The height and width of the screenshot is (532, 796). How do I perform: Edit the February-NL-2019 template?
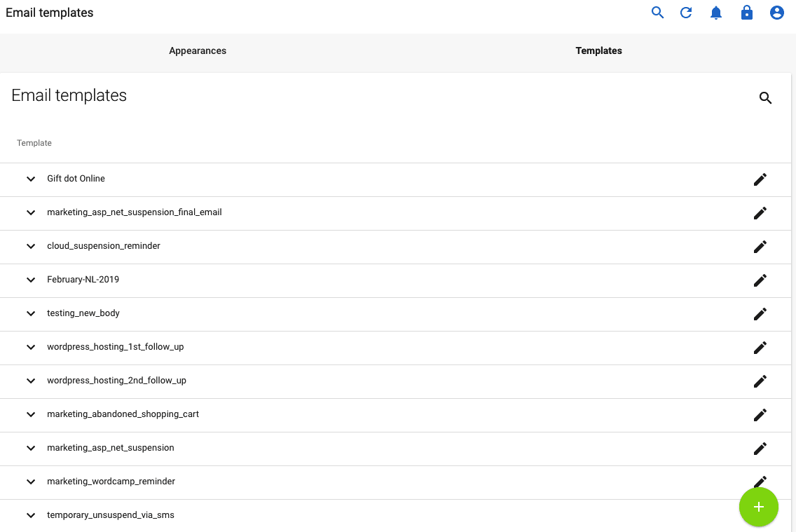[760, 280]
